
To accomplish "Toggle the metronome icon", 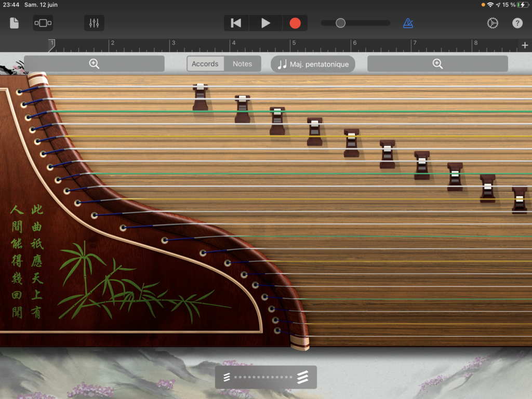I will click(408, 23).
